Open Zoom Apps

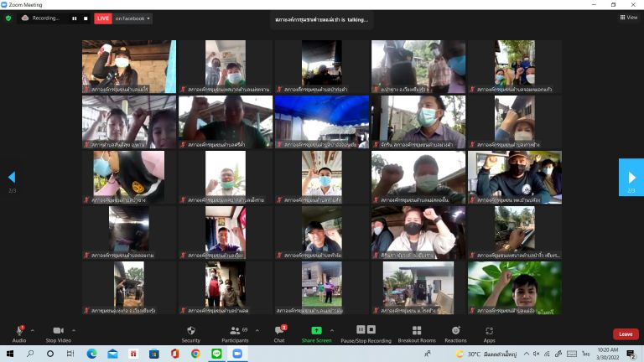pos(489,334)
